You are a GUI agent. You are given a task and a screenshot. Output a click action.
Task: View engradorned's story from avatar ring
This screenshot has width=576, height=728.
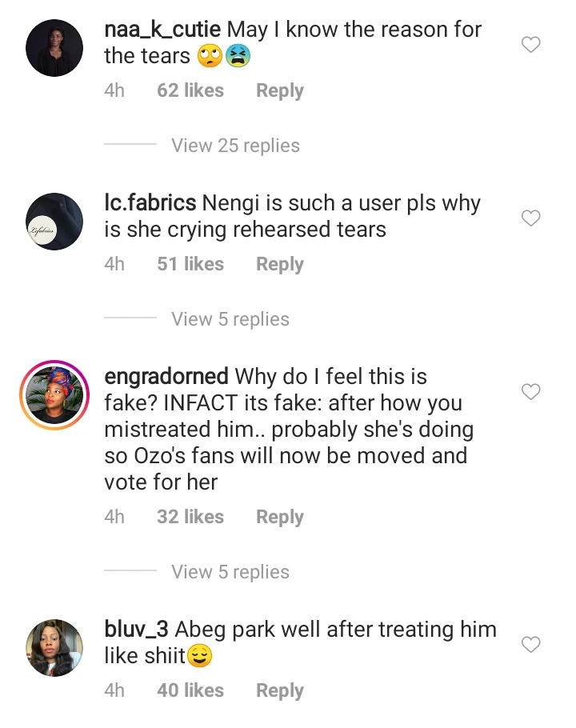tap(54, 395)
